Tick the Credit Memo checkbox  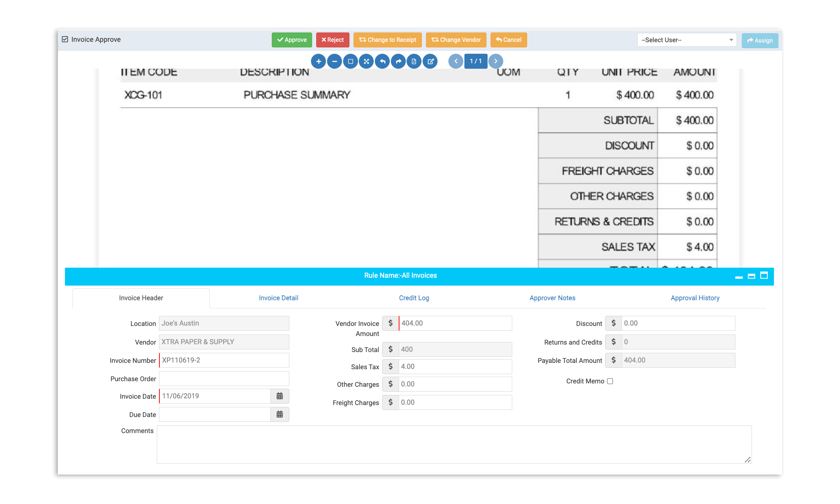tap(610, 381)
